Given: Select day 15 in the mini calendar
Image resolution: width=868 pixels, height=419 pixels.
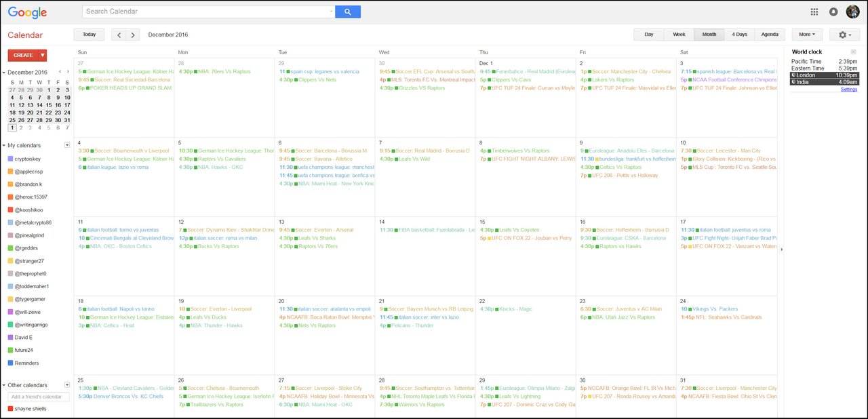Looking at the screenshot, I should 50,105.
